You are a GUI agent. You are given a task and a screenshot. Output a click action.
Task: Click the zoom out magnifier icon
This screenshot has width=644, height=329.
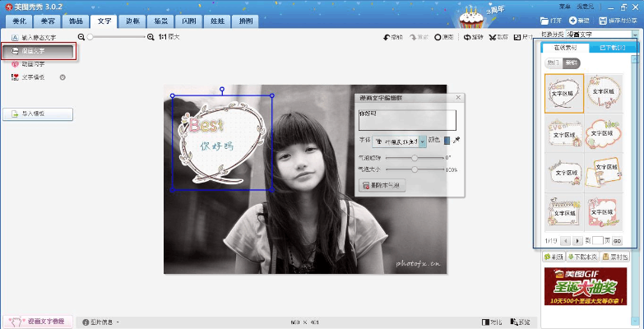pyautogui.click(x=81, y=37)
